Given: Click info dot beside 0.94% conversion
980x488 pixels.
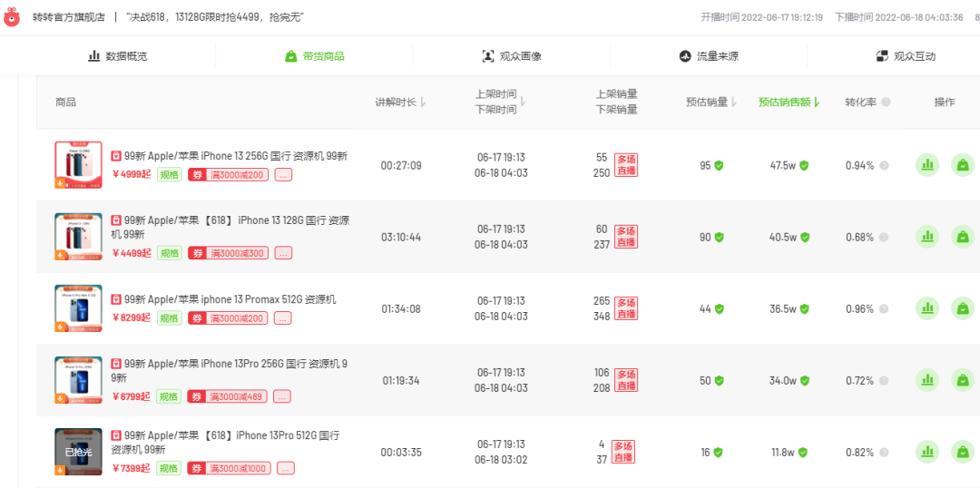Looking at the screenshot, I should point(884,166).
